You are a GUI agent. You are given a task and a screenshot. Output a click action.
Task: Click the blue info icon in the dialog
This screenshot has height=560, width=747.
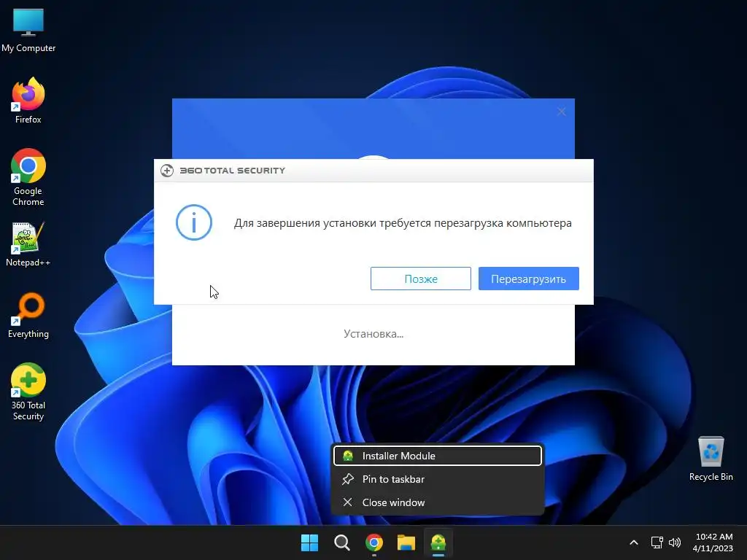[x=194, y=222]
